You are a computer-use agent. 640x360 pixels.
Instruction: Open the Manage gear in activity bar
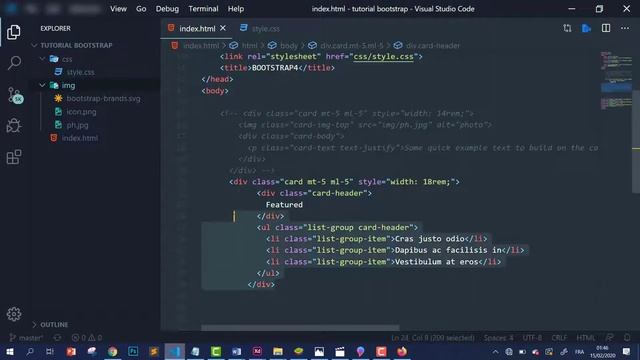[14, 314]
